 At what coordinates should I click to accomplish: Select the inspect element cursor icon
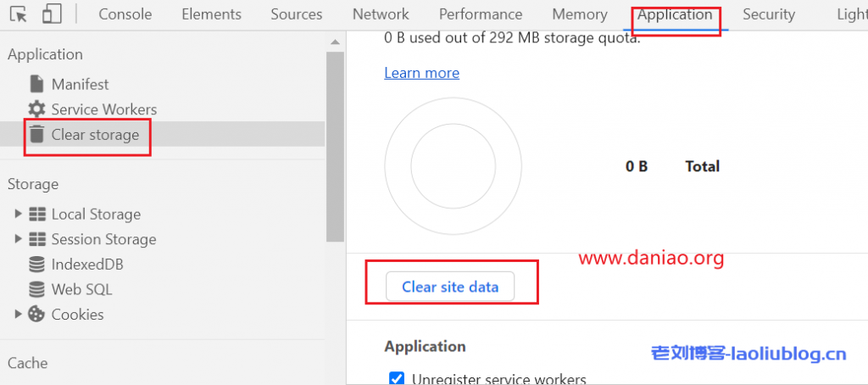point(19,14)
